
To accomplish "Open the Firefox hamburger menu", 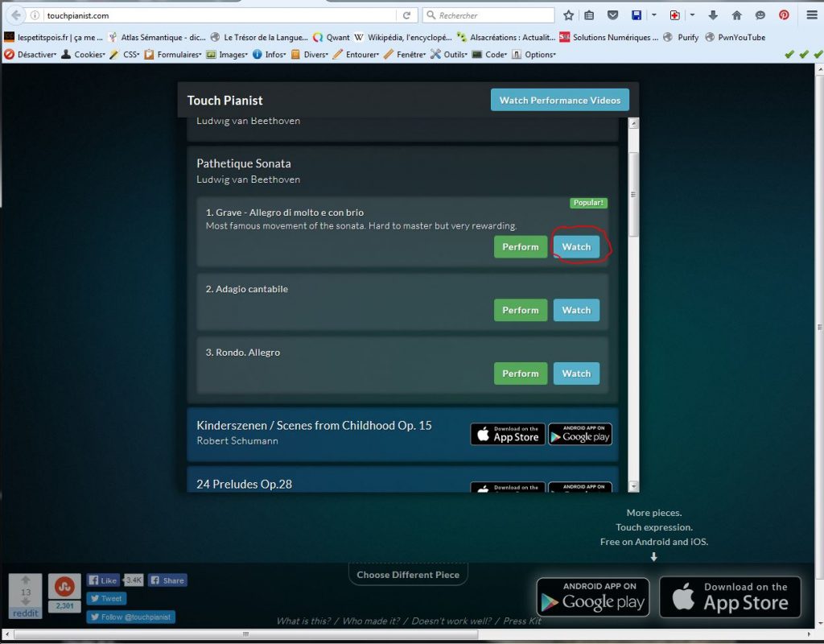I will coord(810,15).
